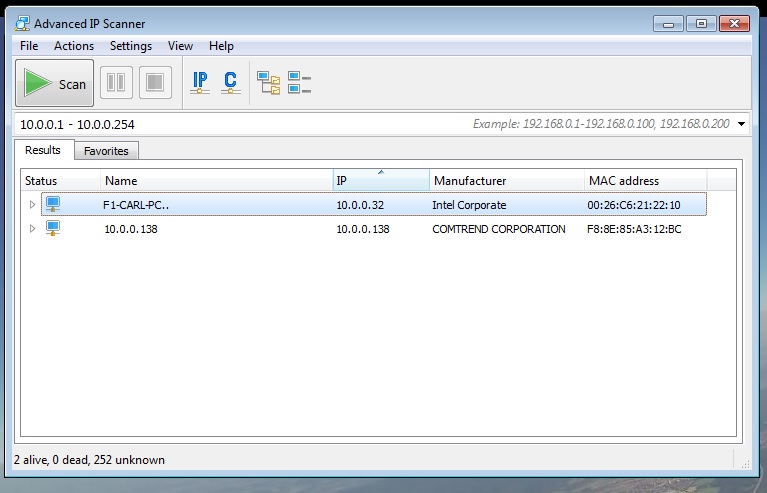This screenshot has width=767, height=493.
Task: Click MAC address 00:26:C6:21:22:10
Action: pyautogui.click(x=633, y=205)
